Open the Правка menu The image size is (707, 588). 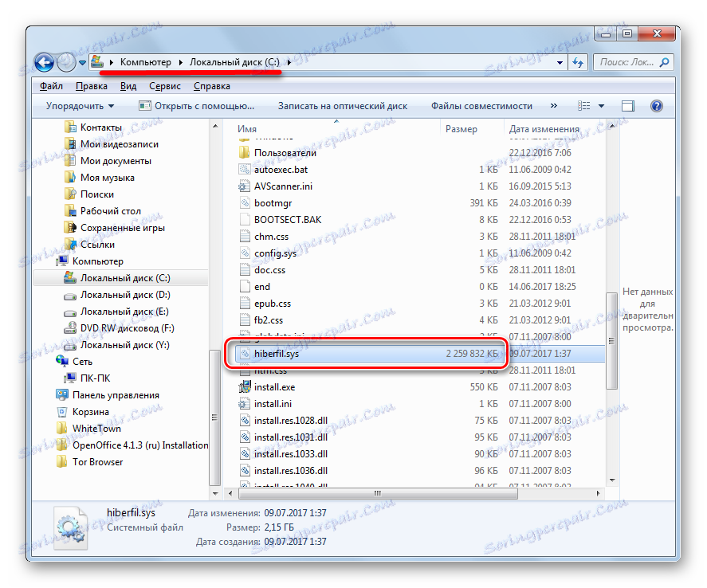91,86
